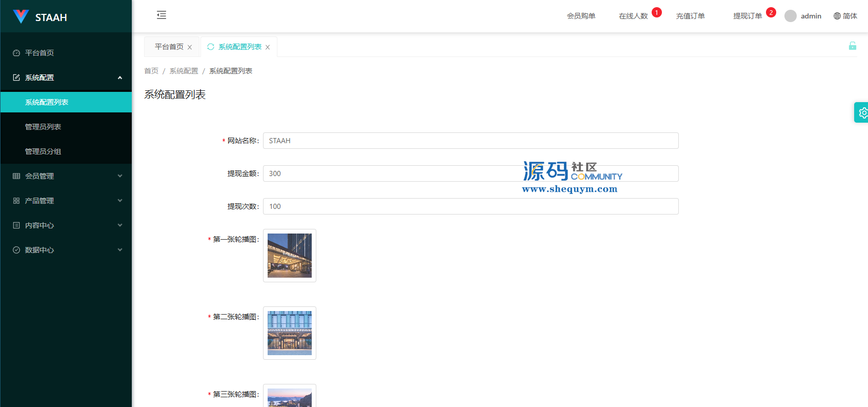Click the globe language icon 简体
The image size is (868, 407).
pos(837,16)
